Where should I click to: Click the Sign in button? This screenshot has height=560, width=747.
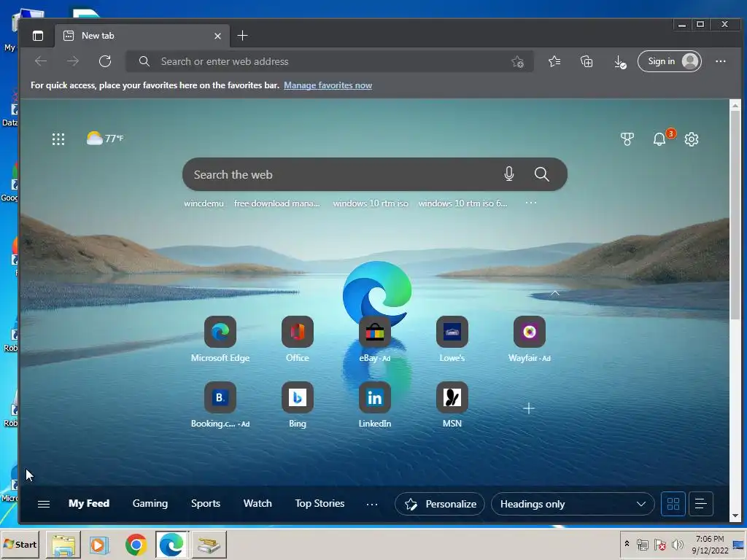tap(670, 61)
